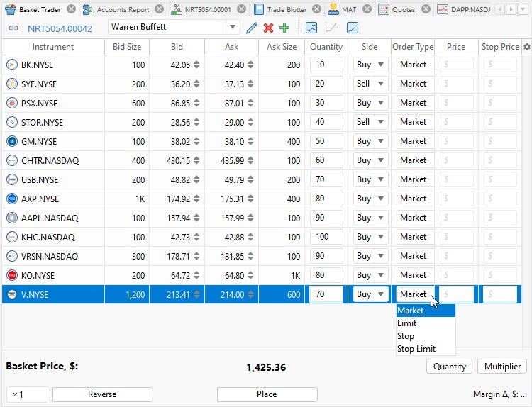Click the PSX.NYSE instrument logo

12,103
